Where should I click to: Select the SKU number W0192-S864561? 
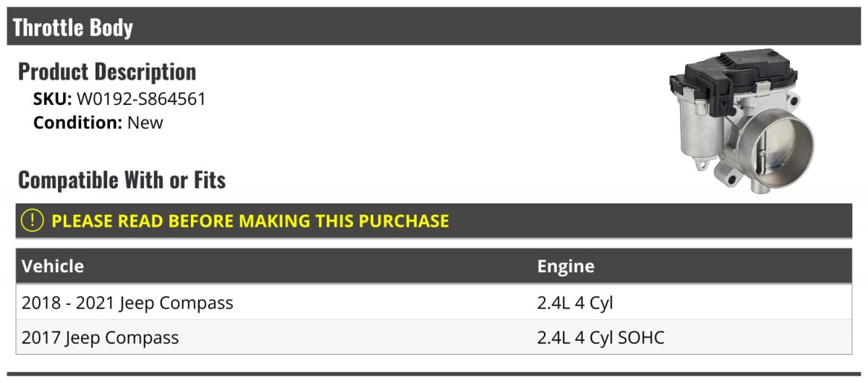pyautogui.click(x=141, y=99)
